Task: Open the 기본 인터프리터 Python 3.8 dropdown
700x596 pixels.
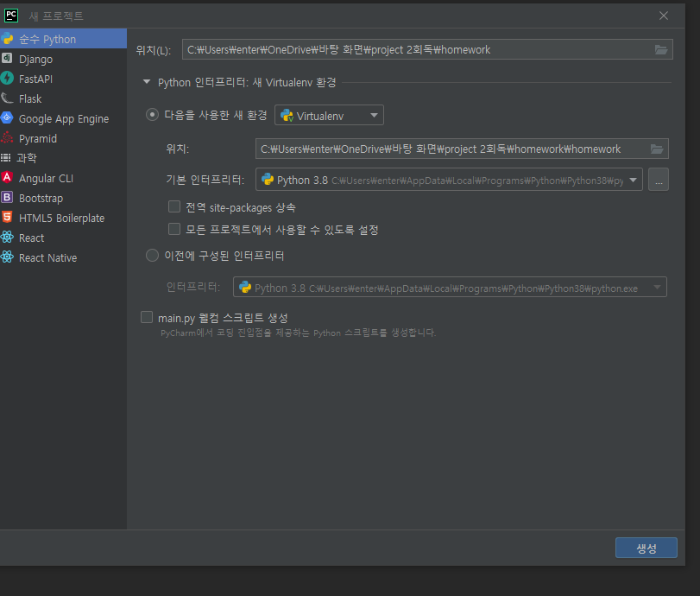Action: tap(449, 180)
